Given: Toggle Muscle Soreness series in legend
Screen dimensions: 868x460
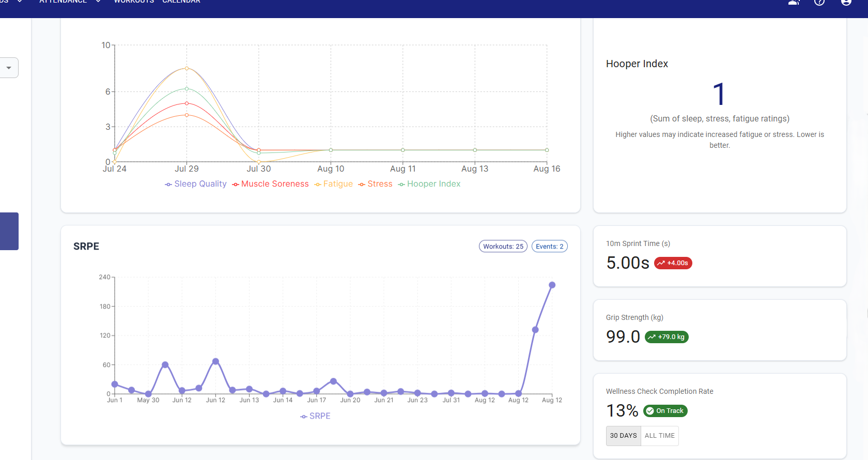Looking at the screenshot, I should (270, 184).
